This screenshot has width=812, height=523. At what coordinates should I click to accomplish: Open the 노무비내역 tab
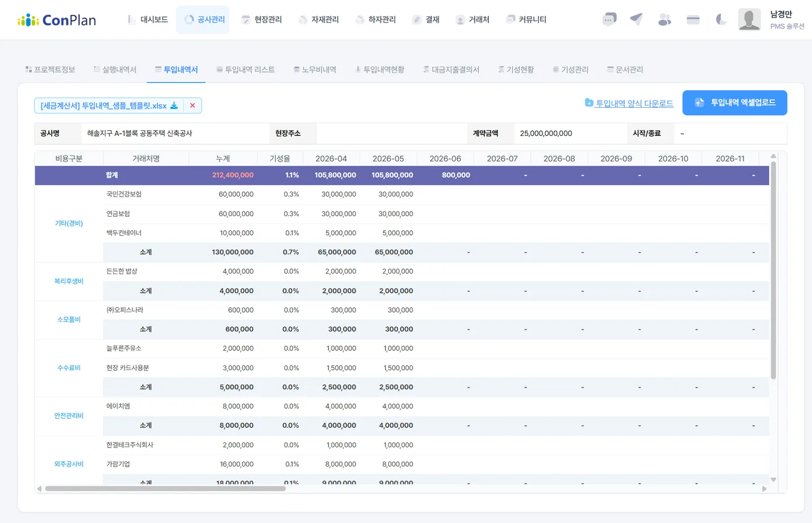(x=315, y=69)
